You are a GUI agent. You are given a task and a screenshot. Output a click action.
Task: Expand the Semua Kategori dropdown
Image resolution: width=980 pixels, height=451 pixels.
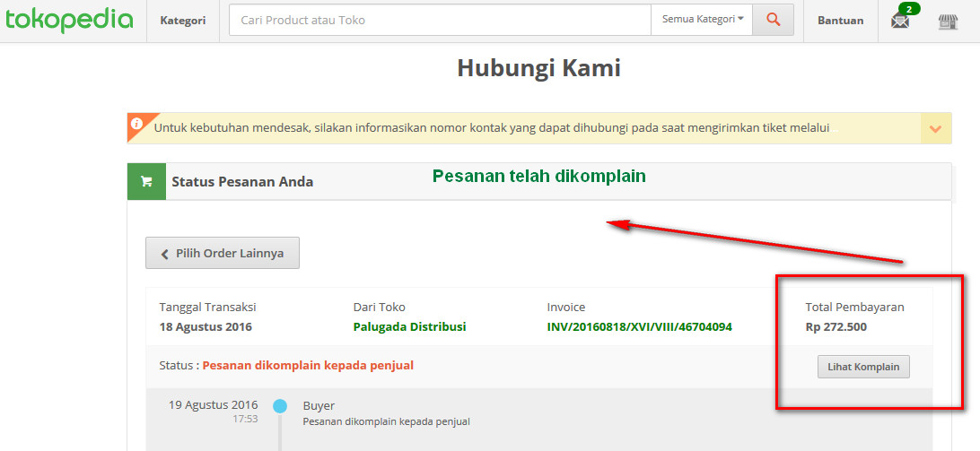(x=702, y=20)
